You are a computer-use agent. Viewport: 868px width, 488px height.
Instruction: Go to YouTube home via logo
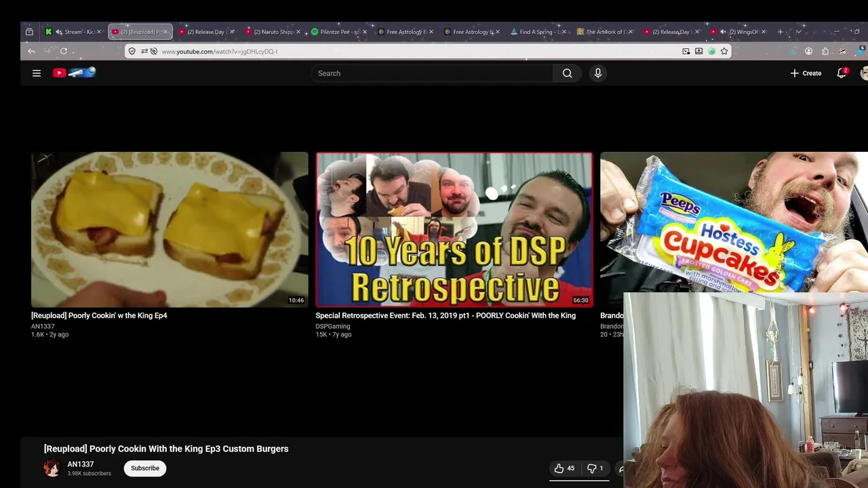coord(75,73)
